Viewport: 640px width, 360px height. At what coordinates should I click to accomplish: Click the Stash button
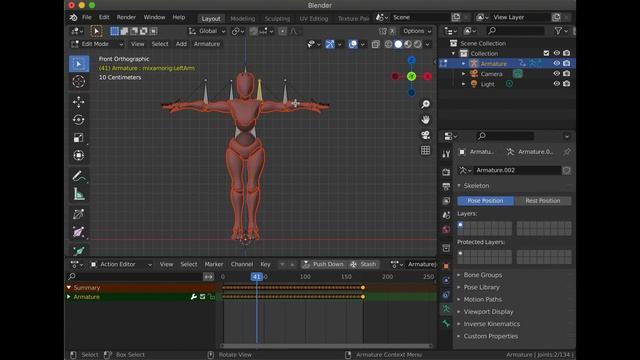click(363, 264)
